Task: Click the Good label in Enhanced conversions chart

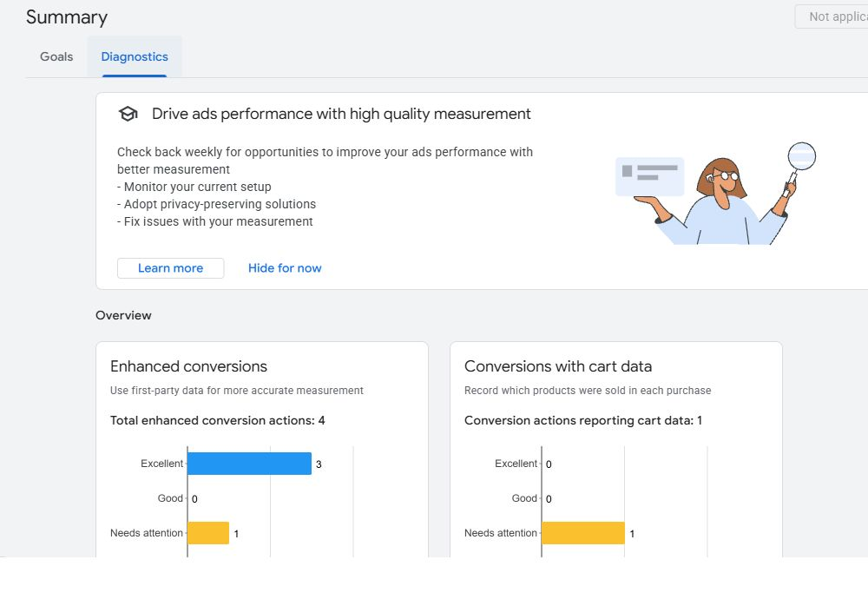Action: pyautogui.click(x=170, y=498)
